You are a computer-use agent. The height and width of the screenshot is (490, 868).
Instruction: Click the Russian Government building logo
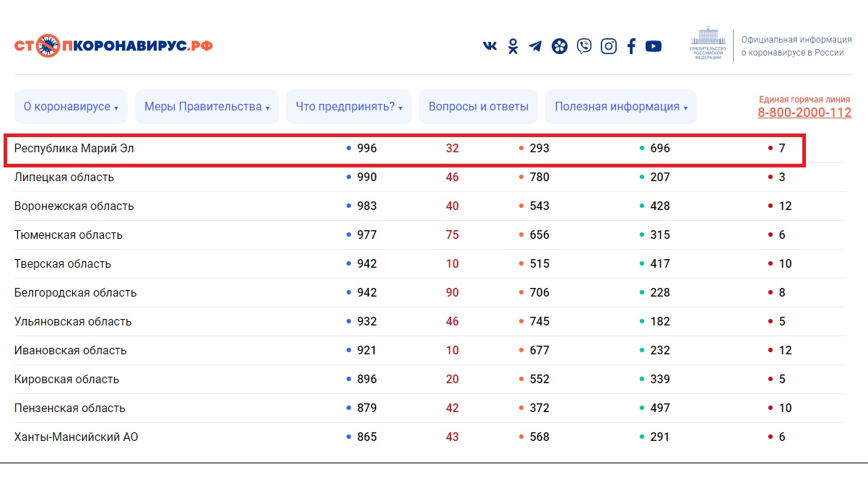(706, 45)
